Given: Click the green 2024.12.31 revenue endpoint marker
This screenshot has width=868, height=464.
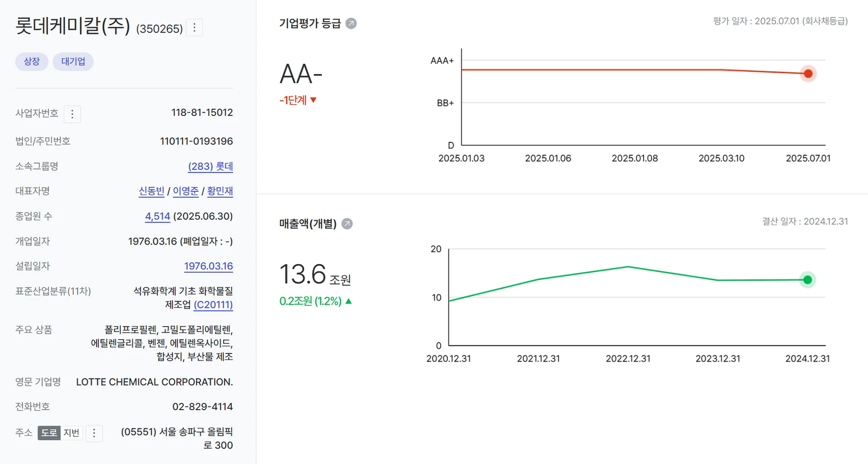Looking at the screenshot, I should (x=807, y=279).
